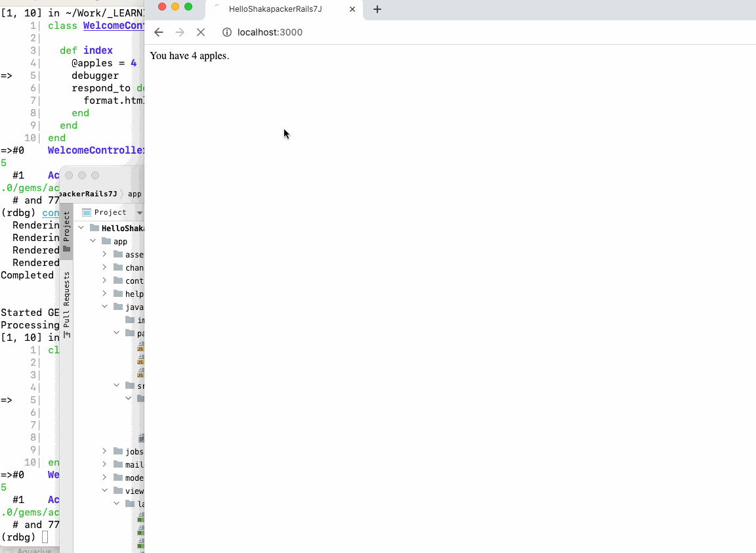The image size is (756, 553).
Task: Switch to the HelloShakapackerRails7J browser tab
Action: (276, 9)
